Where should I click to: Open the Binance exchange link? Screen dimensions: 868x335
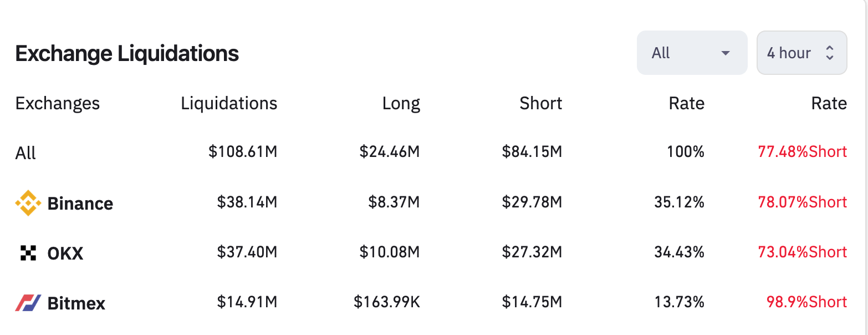tap(80, 204)
